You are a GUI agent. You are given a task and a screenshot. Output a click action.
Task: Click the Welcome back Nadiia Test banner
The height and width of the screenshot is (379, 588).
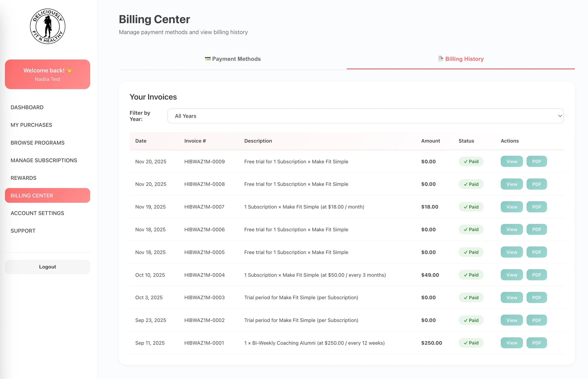(x=47, y=74)
